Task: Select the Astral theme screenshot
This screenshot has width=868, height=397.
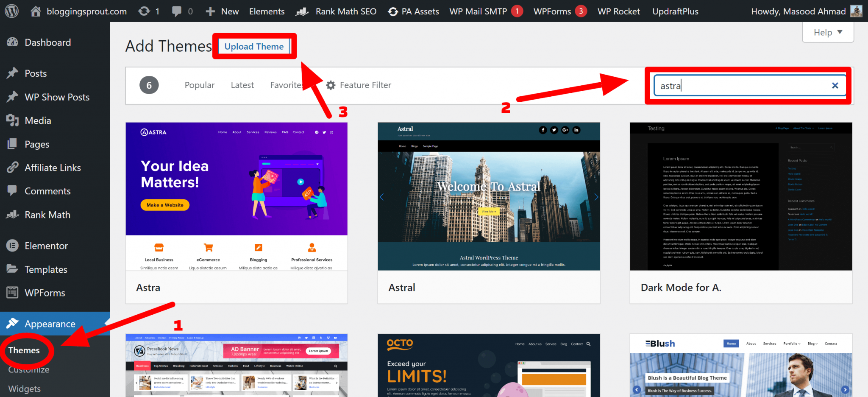Action: 489,196
